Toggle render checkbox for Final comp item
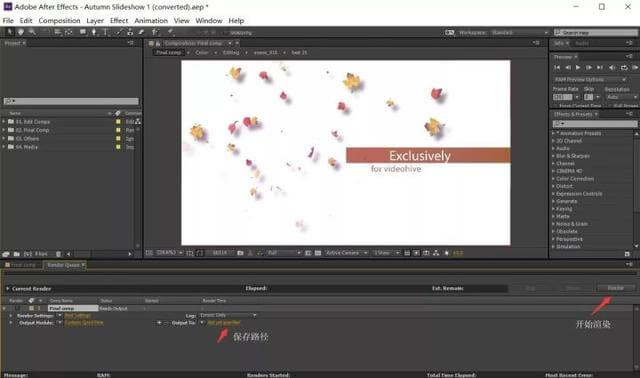The width and height of the screenshot is (640, 378). 16,308
